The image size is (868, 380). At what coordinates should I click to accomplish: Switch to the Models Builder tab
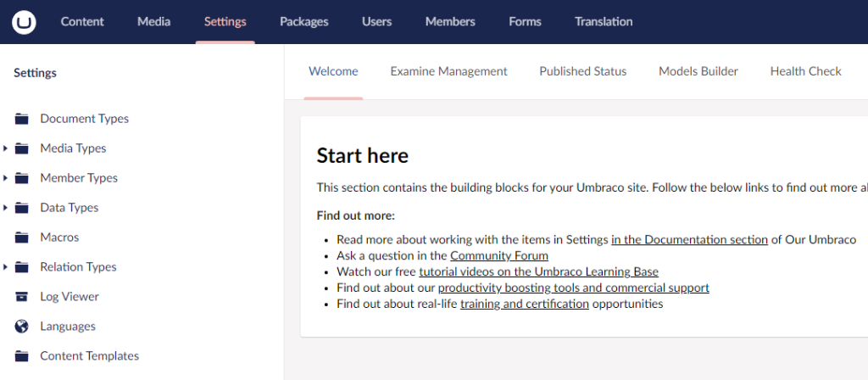point(698,71)
